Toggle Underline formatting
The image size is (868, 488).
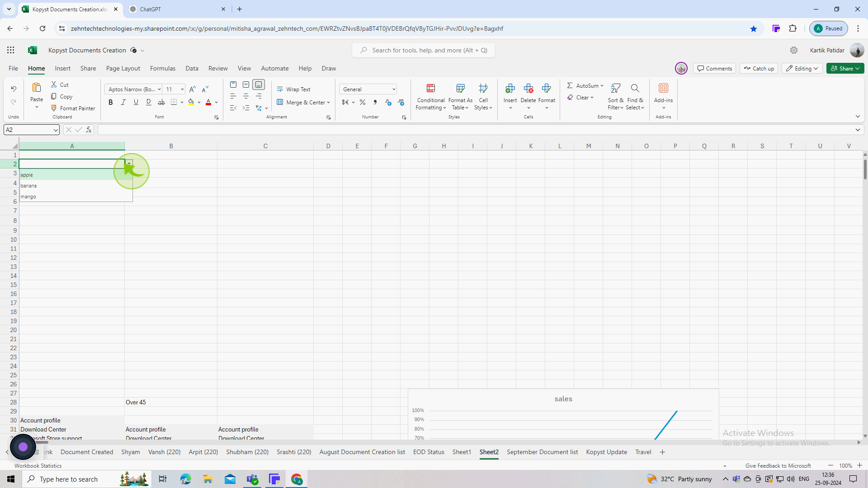point(136,103)
